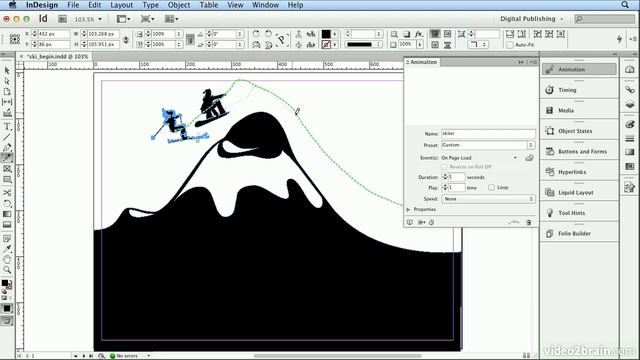This screenshot has width=640, height=360.
Task: Toggle Reverse on Roll Off checkbox
Action: pos(444,167)
